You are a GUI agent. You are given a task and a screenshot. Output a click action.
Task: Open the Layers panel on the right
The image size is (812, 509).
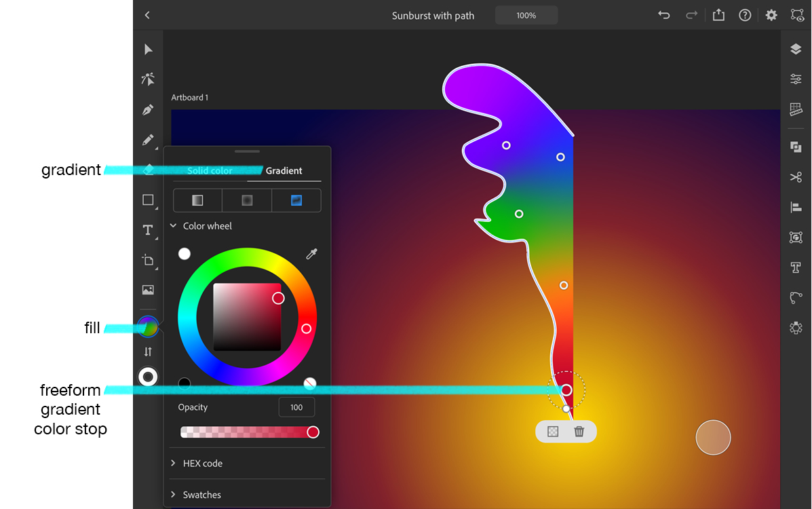pos(795,49)
